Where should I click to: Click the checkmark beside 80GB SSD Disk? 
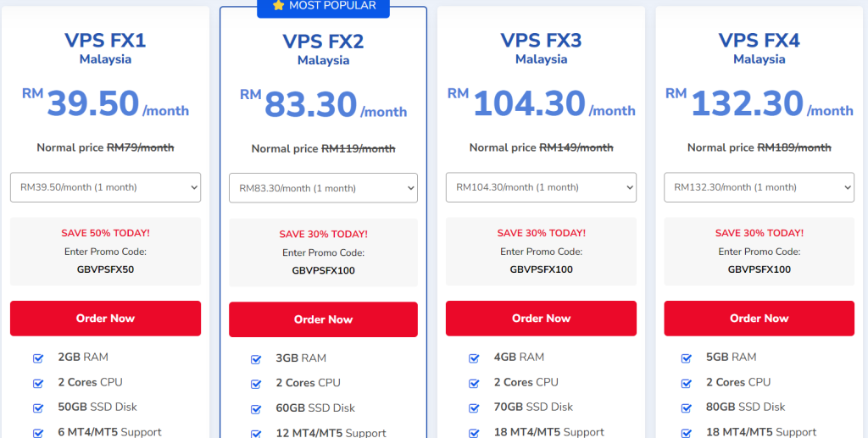692,408
